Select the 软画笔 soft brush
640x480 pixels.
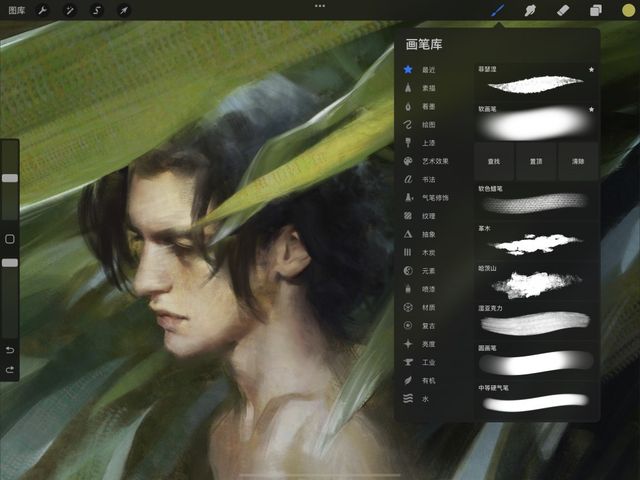click(536, 122)
